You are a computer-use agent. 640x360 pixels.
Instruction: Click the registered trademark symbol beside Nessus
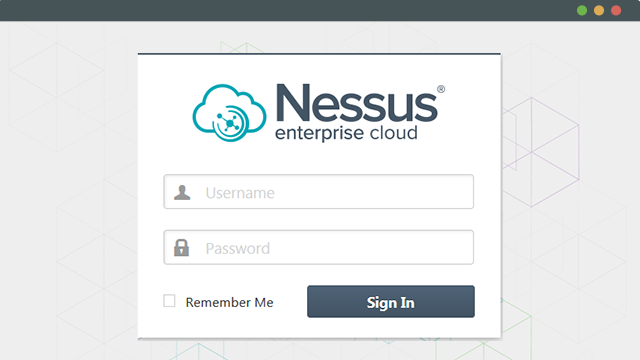coord(441,89)
